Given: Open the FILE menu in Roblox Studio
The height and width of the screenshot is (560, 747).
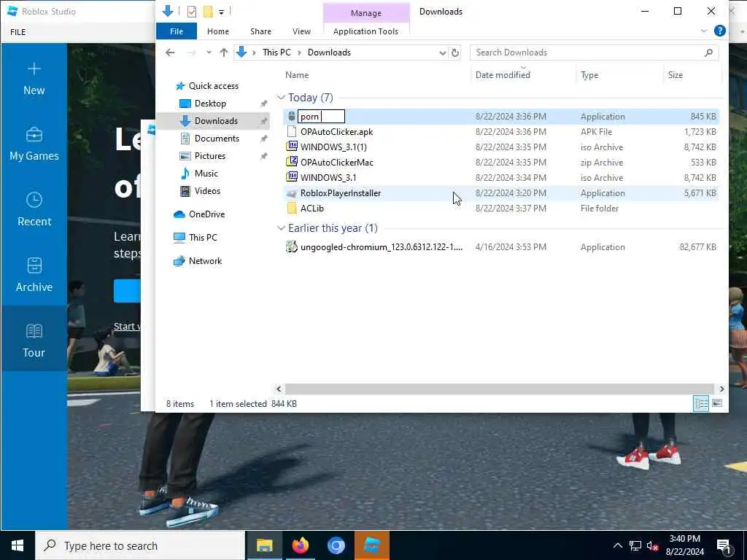Looking at the screenshot, I should pyautogui.click(x=18, y=32).
